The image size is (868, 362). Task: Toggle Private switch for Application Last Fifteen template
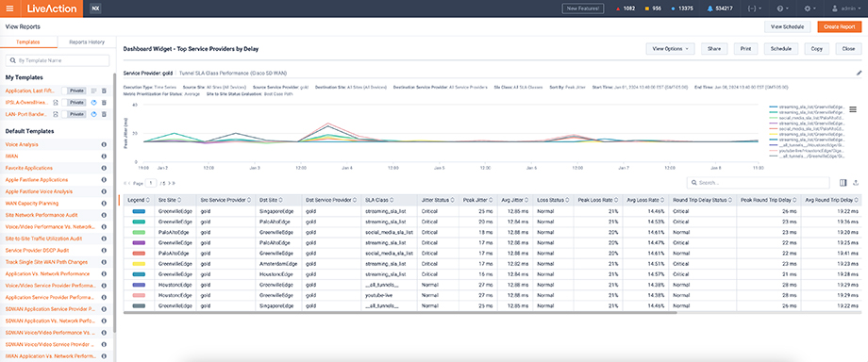(75, 90)
